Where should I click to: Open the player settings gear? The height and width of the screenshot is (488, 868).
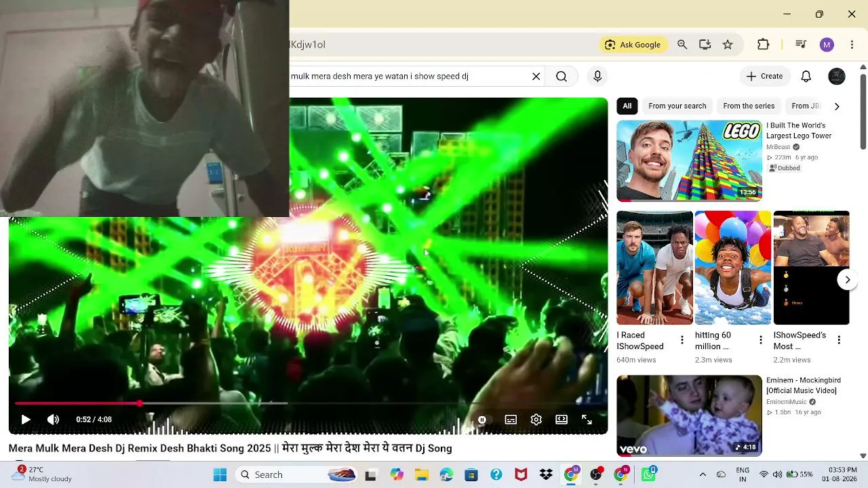[536, 420]
